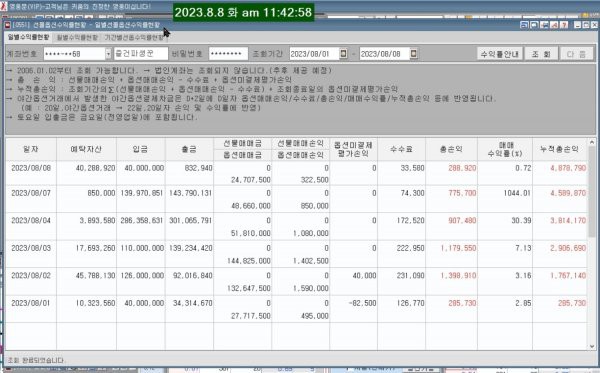This screenshot has width=600, height=373.
Task: Click the 수익률안내 button
Action: click(x=500, y=54)
